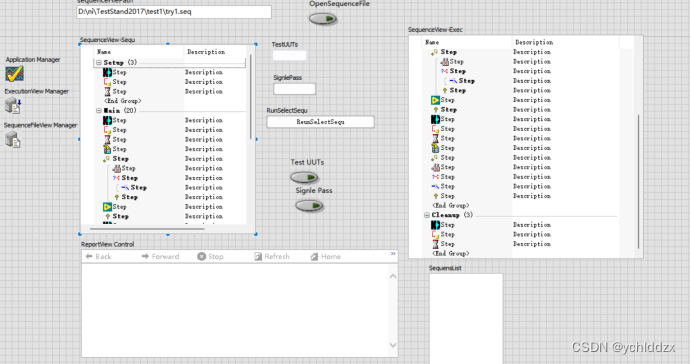The height and width of the screenshot is (364, 691).
Task: Click Main group's hourglass wait icon in SequenceView-Sequ
Action: coord(107,140)
